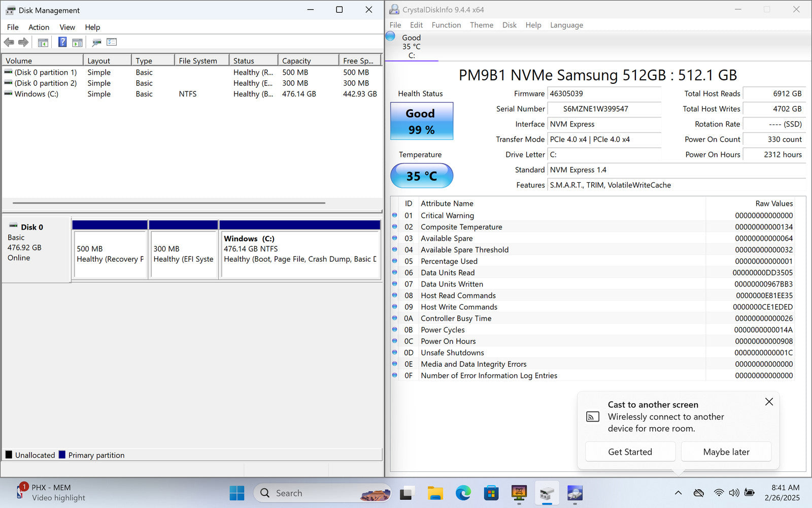Sort by Volume column header
The image size is (812, 508).
[x=43, y=60]
